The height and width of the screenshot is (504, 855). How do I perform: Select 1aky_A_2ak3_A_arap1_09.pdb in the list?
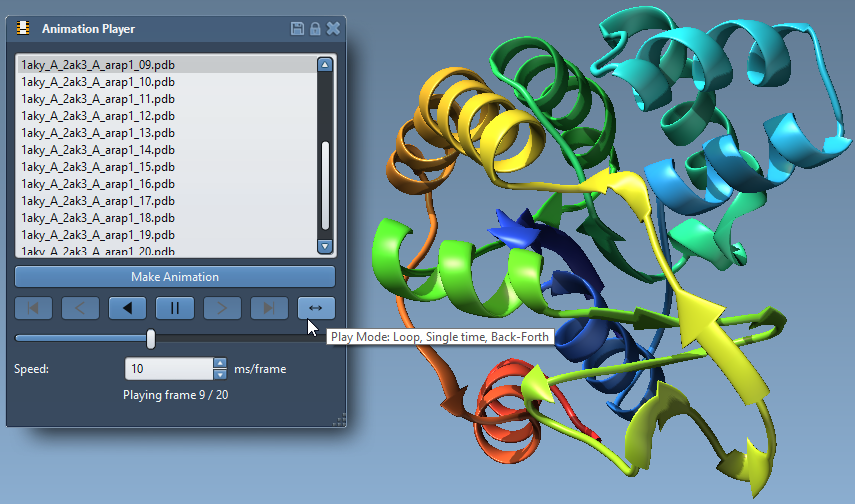[98, 65]
